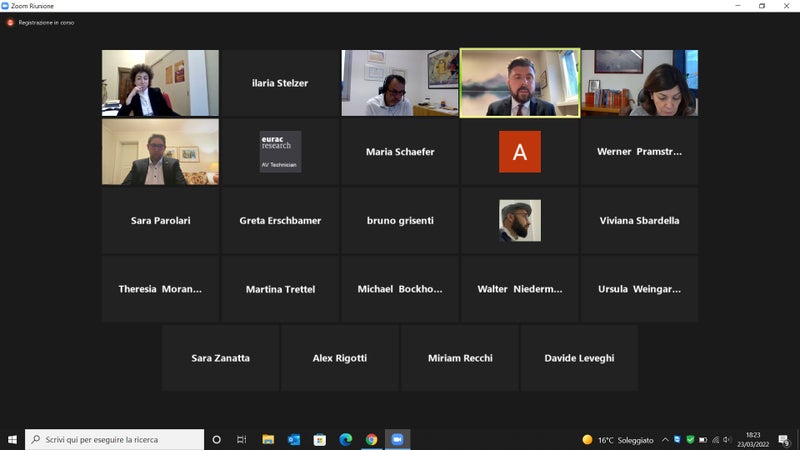The width and height of the screenshot is (800, 450).
Task: Select the eurac research AV Technician tile
Action: [280, 152]
